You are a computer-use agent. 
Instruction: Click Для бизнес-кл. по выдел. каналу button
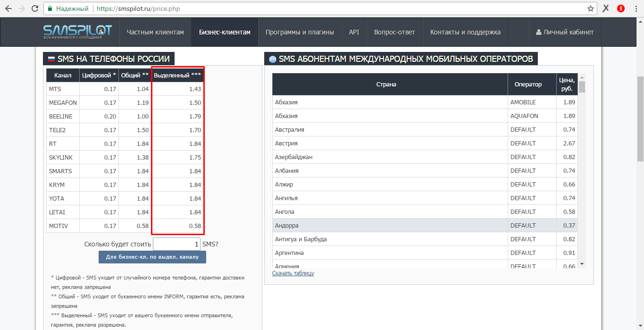pyautogui.click(x=152, y=257)
